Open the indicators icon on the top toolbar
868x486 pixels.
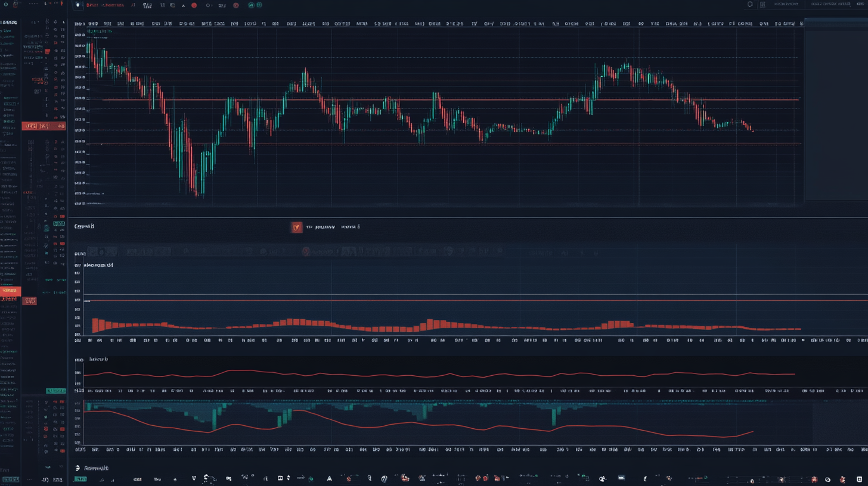[x=147, y=5]
